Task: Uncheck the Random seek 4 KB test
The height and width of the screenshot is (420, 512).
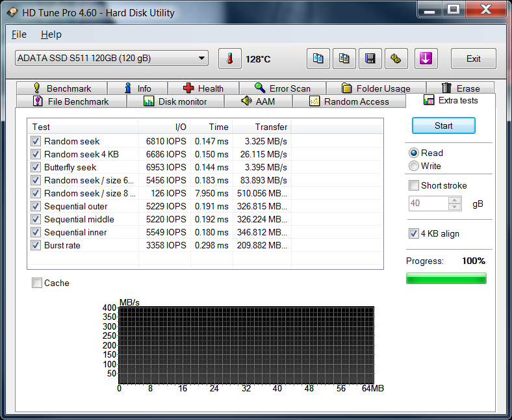Action: point(36,154)
